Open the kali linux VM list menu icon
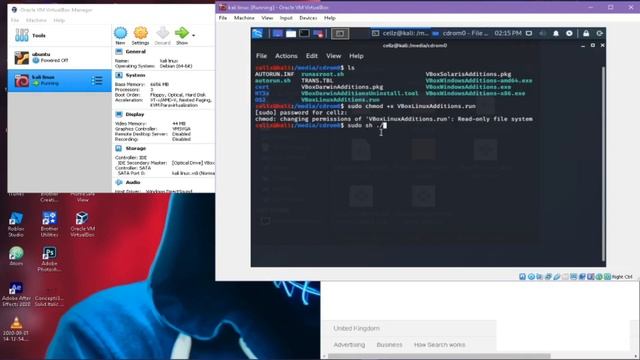 tap(97, 80)
